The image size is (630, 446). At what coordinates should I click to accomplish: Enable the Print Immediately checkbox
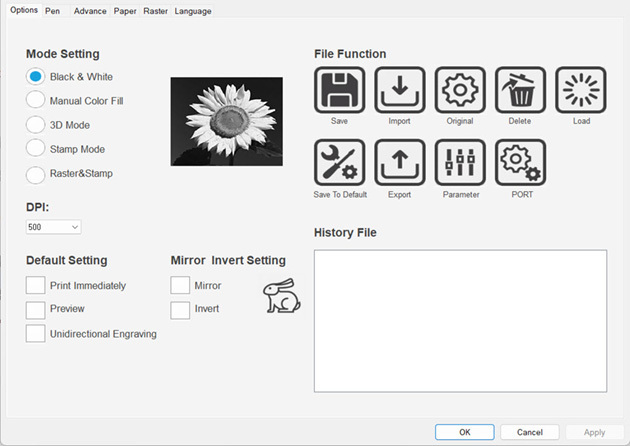click(x=35, y=285)
